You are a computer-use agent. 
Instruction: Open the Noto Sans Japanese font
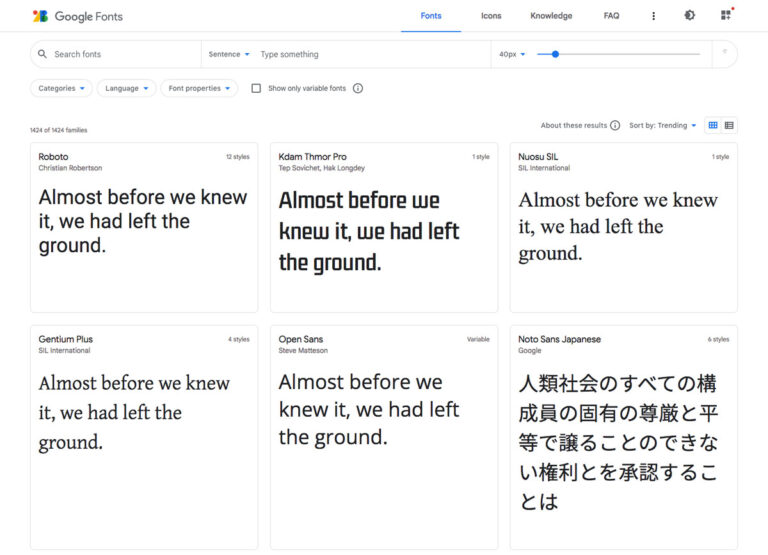coord(624,437)
